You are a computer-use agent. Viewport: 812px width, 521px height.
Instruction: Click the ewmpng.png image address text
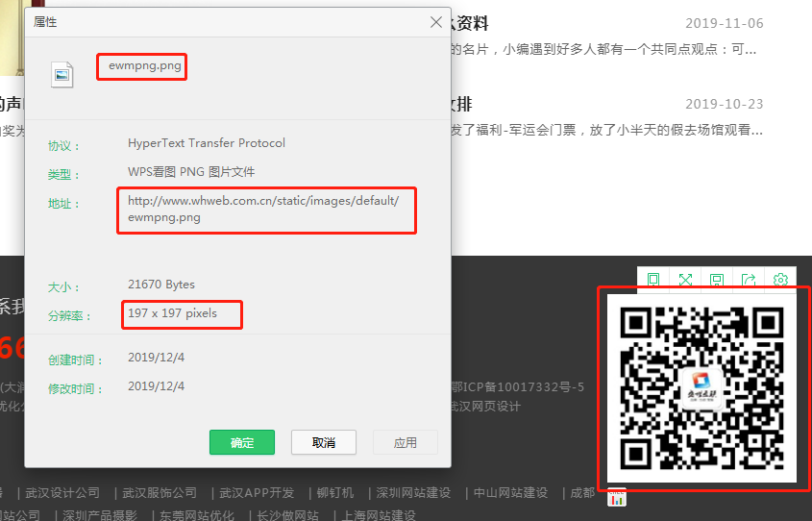[x=262, y=210]
